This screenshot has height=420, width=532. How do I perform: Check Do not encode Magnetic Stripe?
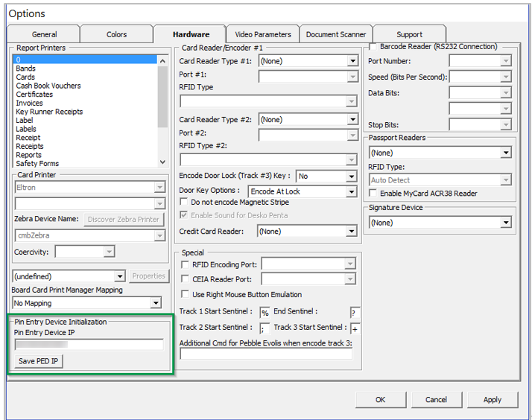pyautogui.click(x=183, y=202)
